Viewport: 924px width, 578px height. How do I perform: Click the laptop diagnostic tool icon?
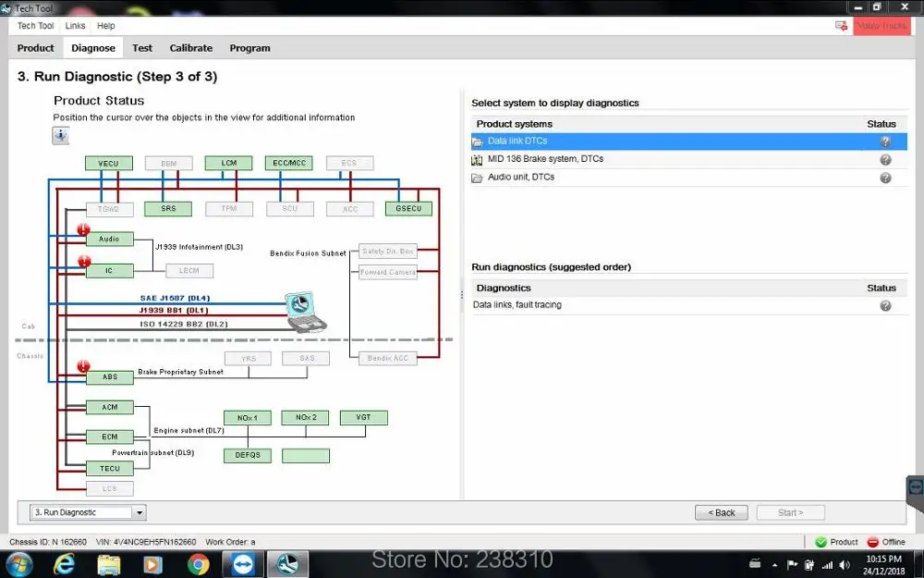coord(304,312)
